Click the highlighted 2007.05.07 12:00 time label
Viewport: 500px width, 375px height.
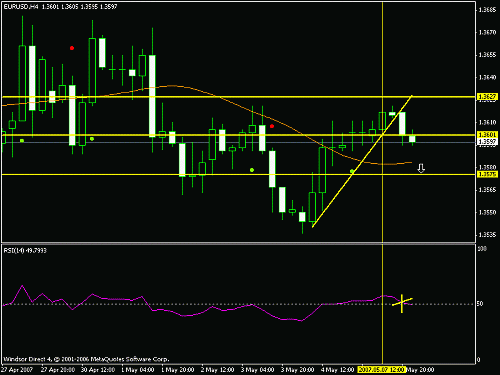click(x=382, y=370)
